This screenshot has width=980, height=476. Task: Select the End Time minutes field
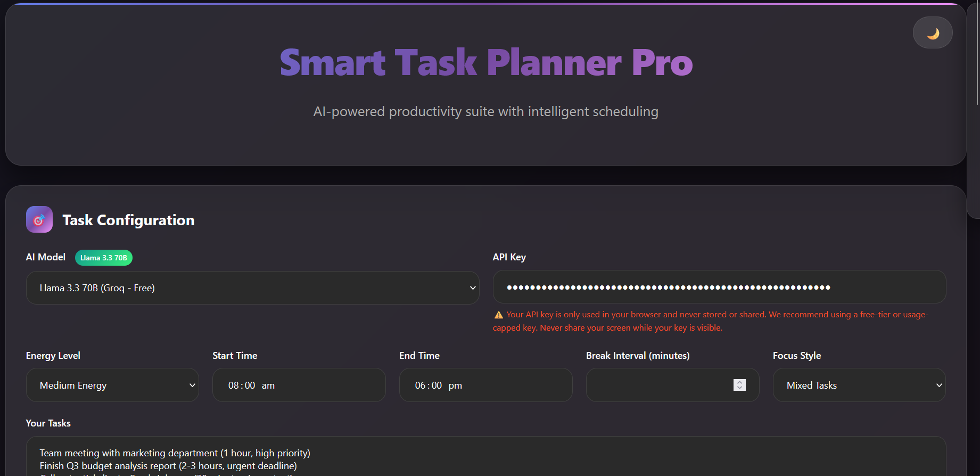click(438, 385)
